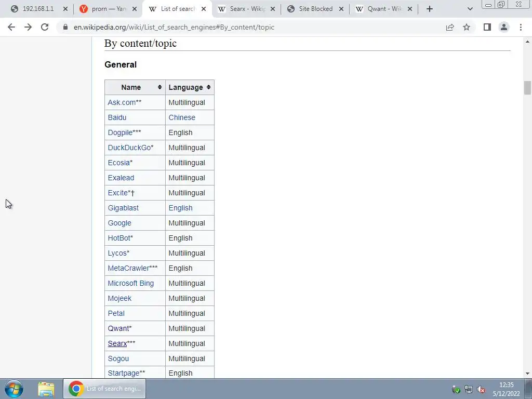Open the taskbar clock and date
This screenshot has width=532, height=399.
pyautogui.click(x=506, y=389)
